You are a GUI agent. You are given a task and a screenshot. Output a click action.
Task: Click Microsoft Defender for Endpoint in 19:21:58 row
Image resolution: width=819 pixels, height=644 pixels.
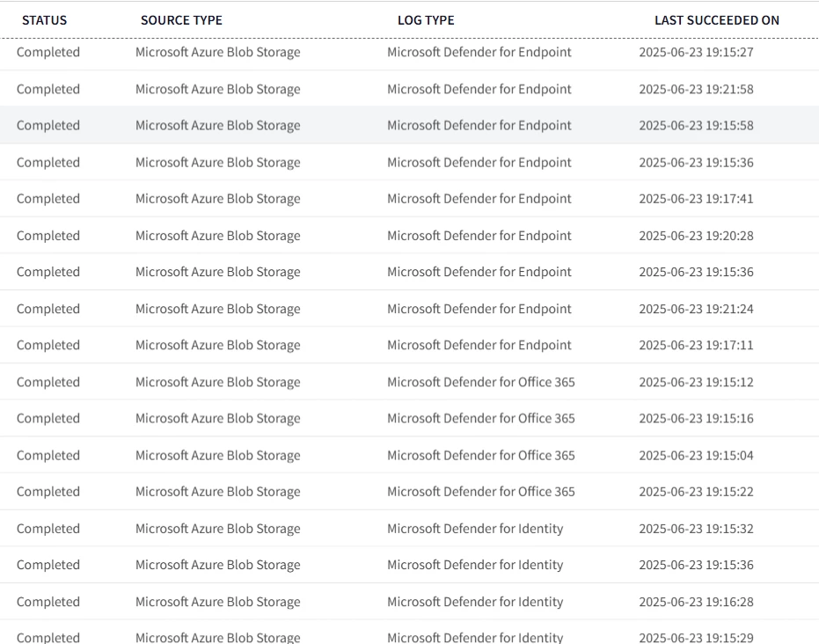(x=479, y=90)
